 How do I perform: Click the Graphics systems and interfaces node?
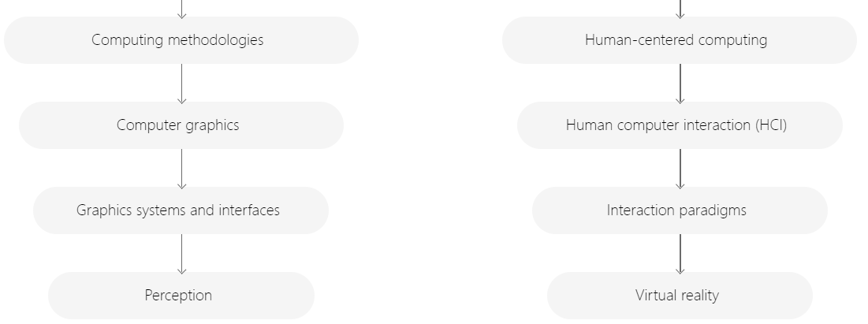tap(181, 210)
